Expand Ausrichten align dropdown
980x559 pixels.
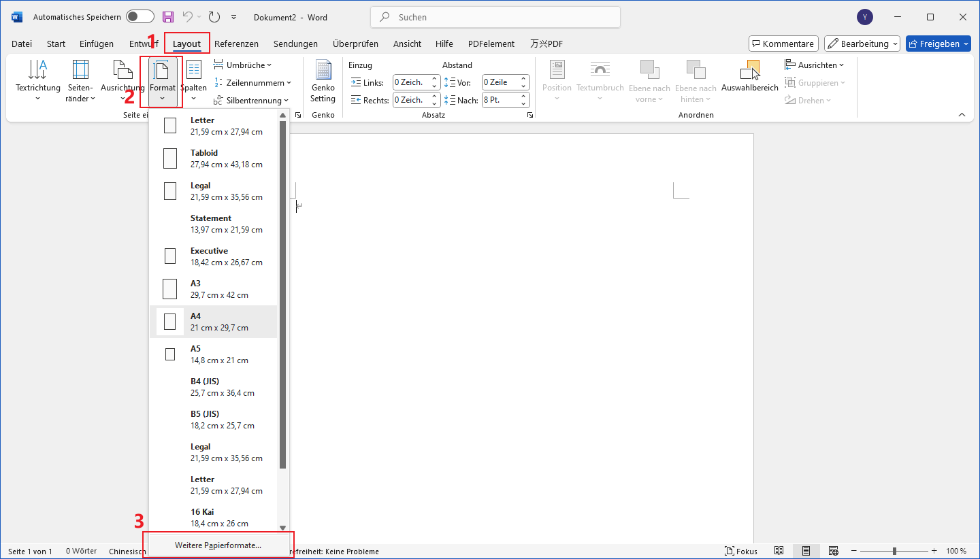tap(814, 65)
